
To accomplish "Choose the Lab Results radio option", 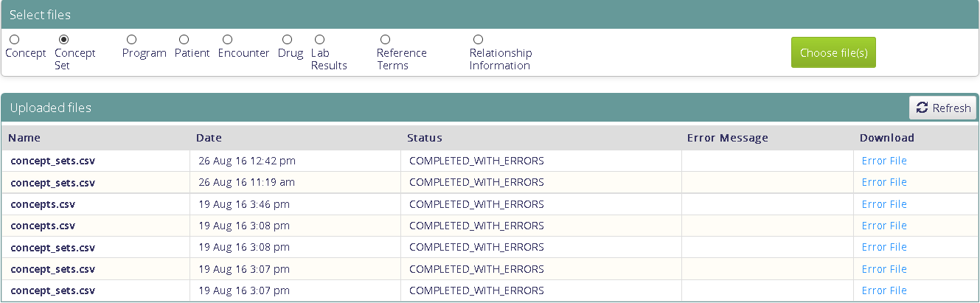I will point(319,39).
